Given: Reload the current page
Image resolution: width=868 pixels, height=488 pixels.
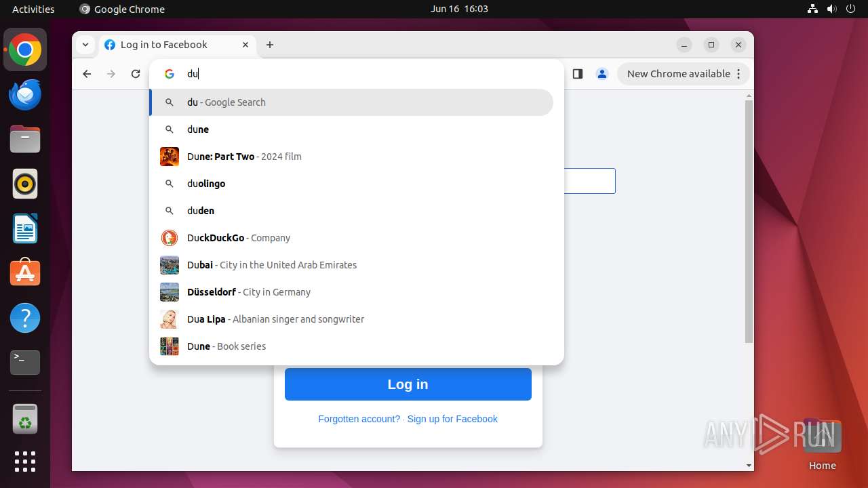Looking at the screenshot, I should [x=136, y=74].
